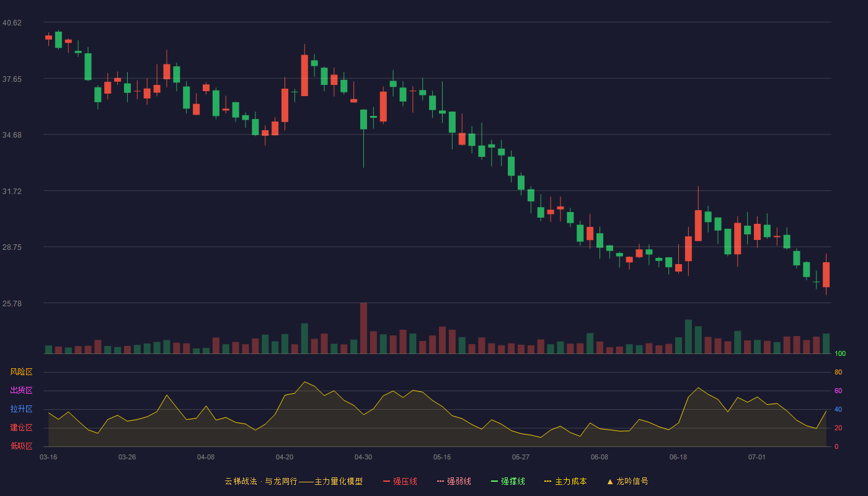Viewport: 868px width, 496px height.
Task: Toggle the 龙吟信号 legend entry
Action: (x=627, y=481)
